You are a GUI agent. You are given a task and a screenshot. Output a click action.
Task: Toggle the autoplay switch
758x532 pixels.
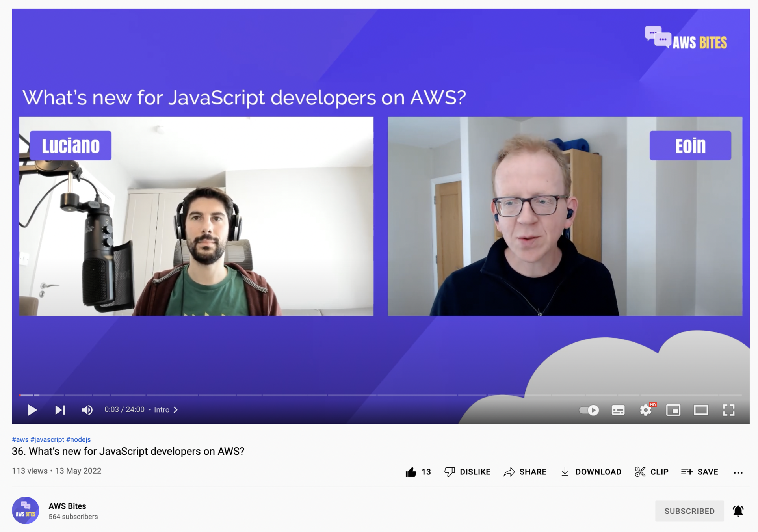click(x=589, y=410)
